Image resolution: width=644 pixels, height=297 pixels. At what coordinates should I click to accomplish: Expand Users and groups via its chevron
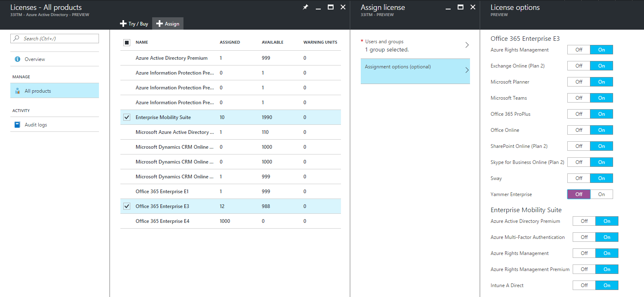pos(467,45)
